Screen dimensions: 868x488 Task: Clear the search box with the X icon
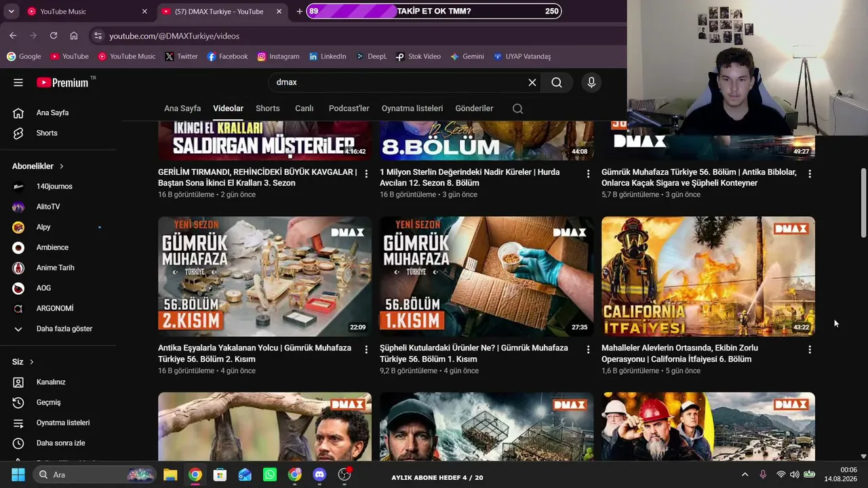coord(532,83)
